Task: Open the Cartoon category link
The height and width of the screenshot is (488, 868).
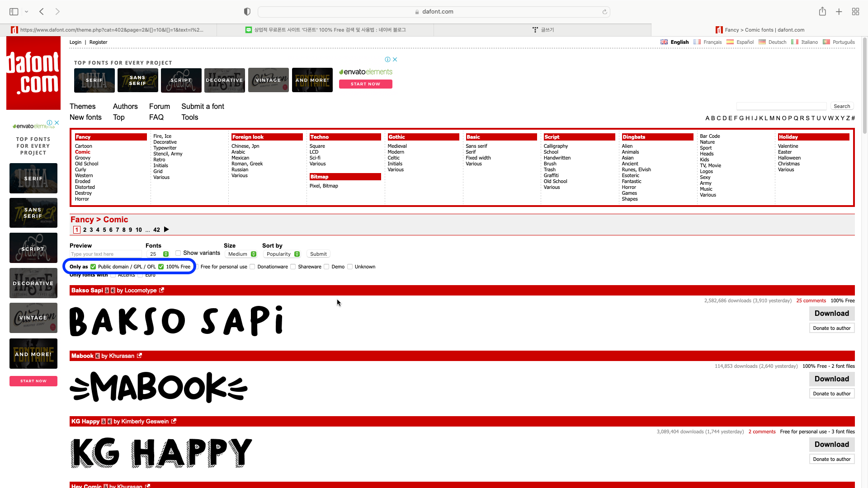Action: click(83, 146)
